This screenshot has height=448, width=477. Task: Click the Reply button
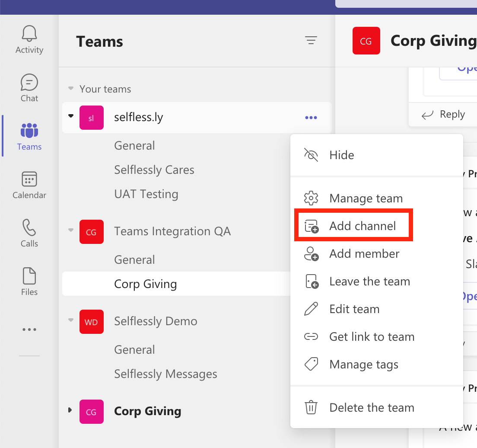[x=443, y=115]
